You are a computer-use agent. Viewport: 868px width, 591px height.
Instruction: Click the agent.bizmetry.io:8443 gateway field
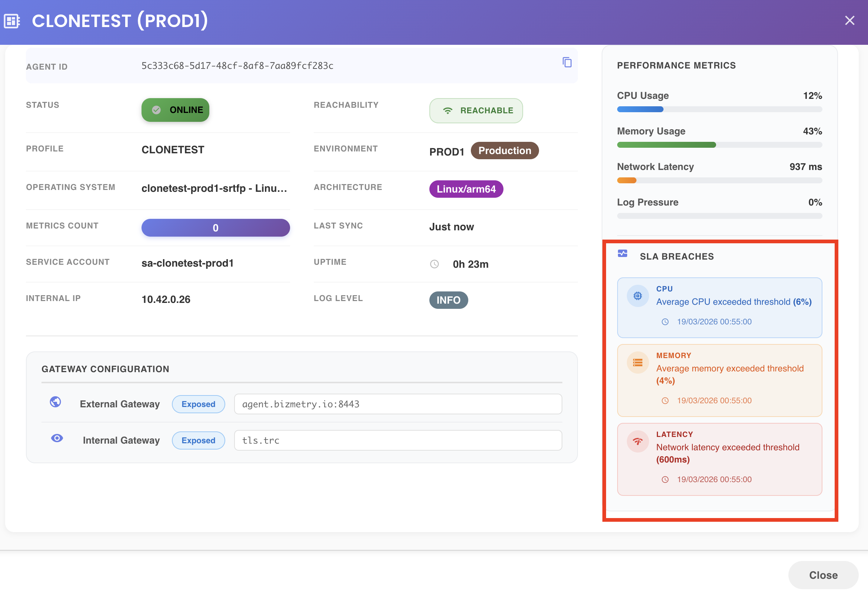[398, 404]
